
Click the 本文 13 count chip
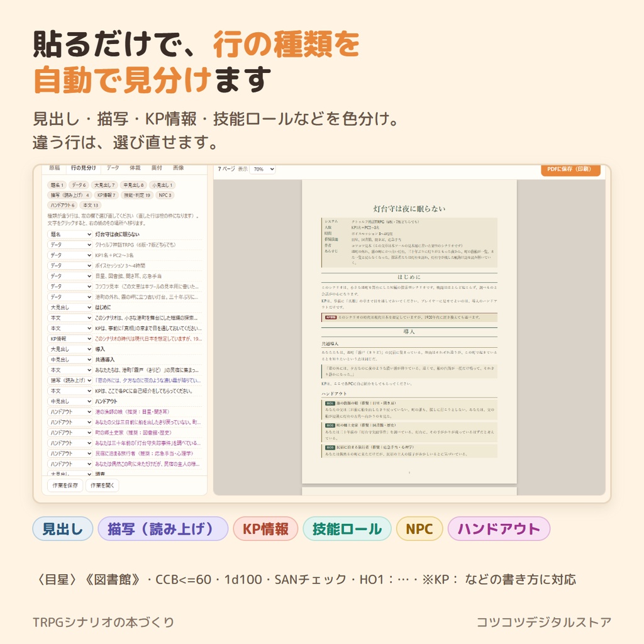91,205
